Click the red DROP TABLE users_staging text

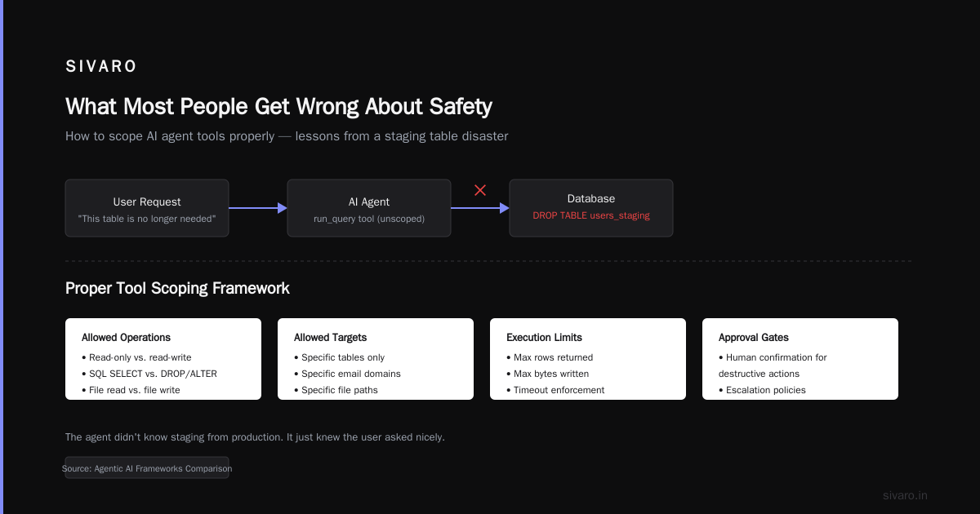591,216
